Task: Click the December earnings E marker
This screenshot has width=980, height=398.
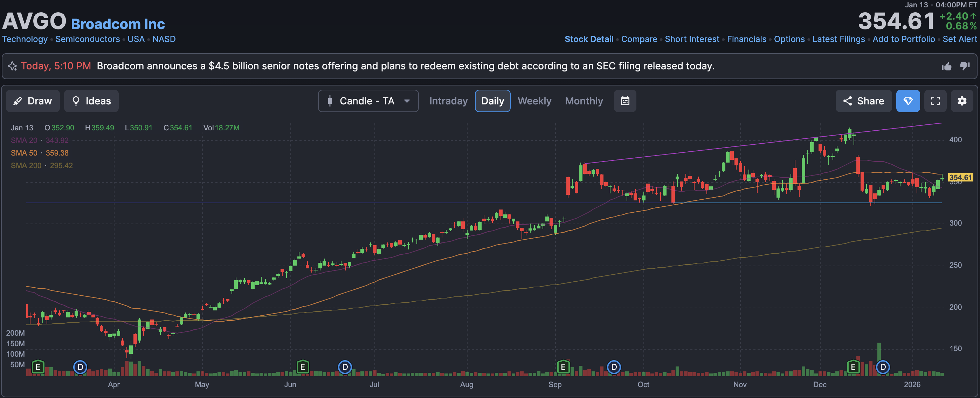Action: 853,367
